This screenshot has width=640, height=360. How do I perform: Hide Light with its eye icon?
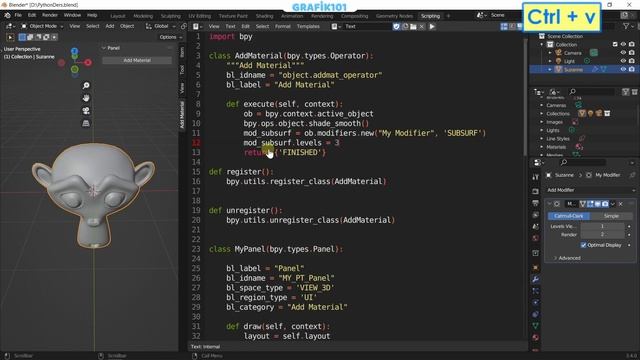click(623, 61)
